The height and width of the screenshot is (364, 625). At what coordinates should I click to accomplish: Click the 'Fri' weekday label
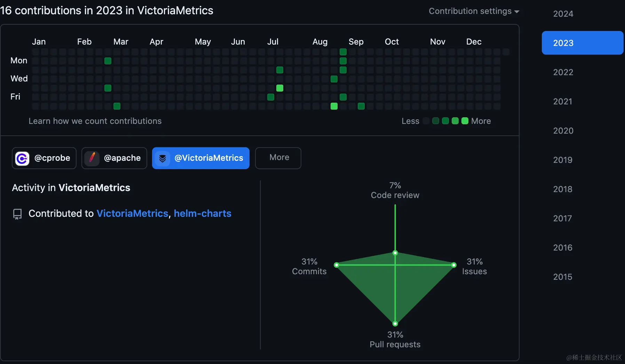tap(15, 97)
